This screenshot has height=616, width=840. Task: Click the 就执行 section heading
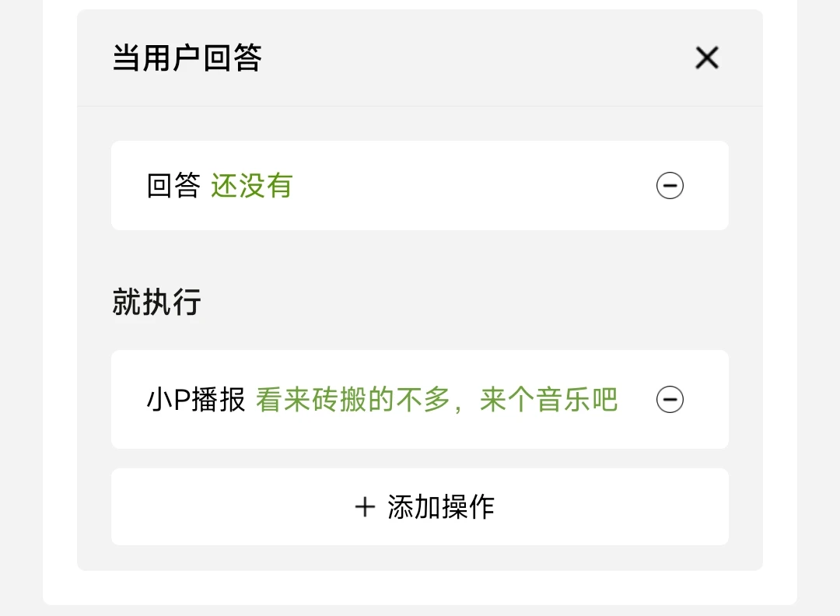(x=156, y=302)
